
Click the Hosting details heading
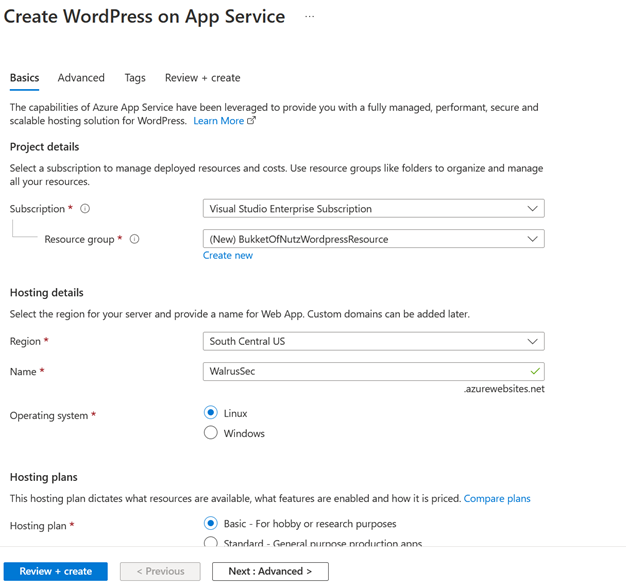pos(47,293)
